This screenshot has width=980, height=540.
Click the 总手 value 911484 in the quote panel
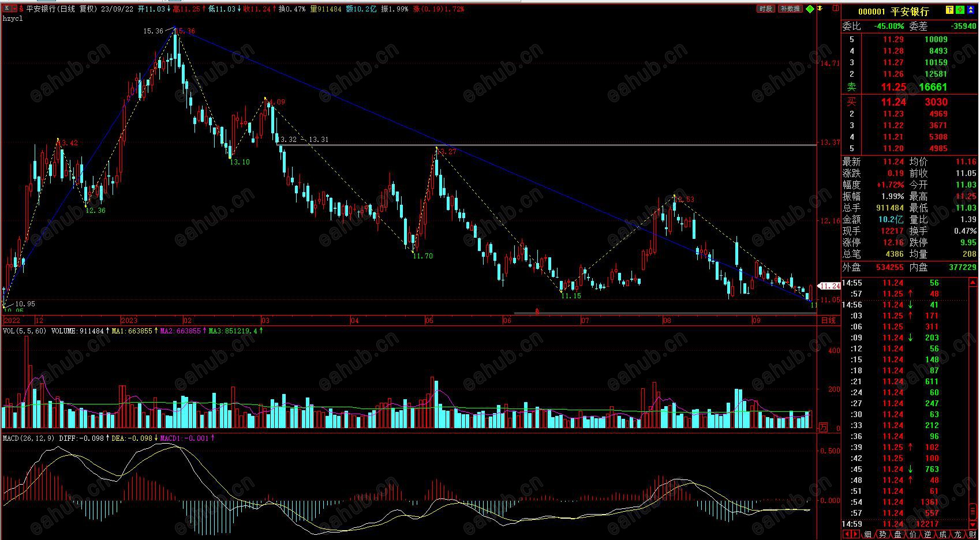889,208
